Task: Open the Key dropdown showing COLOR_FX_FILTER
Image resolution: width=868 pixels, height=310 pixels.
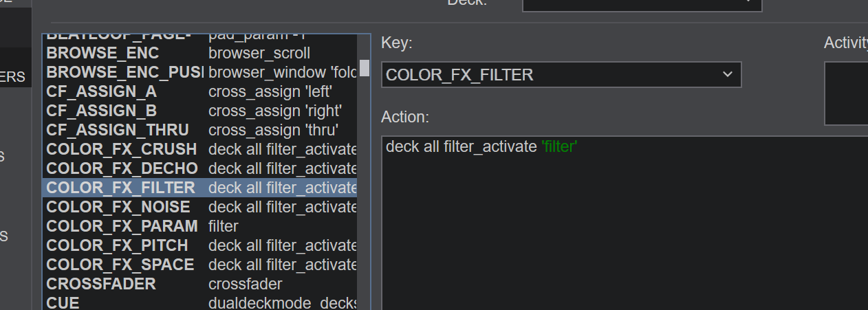Action: [561, 75]
